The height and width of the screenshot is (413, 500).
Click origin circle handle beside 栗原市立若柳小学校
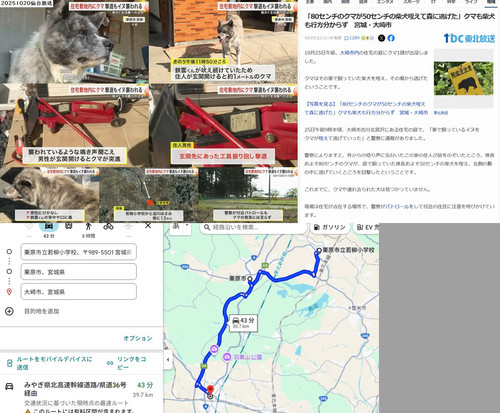9,252
